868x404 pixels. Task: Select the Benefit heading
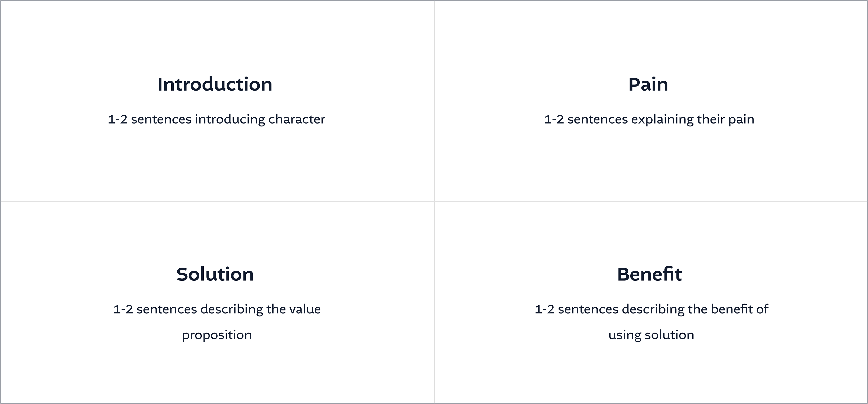pos(649,274)
